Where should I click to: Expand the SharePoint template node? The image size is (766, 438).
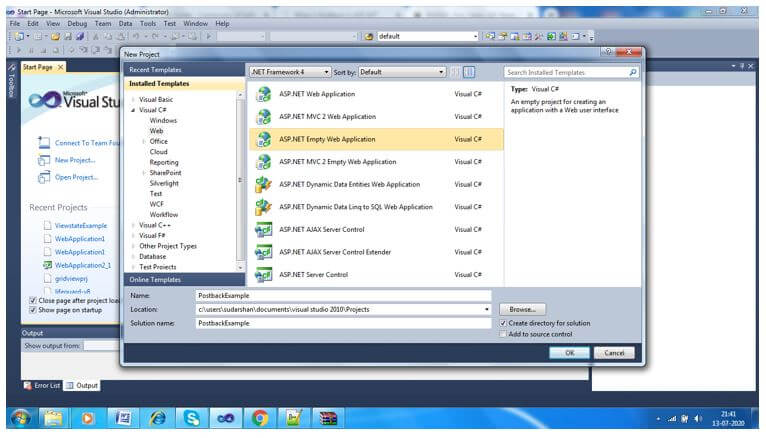pos(144,173)
